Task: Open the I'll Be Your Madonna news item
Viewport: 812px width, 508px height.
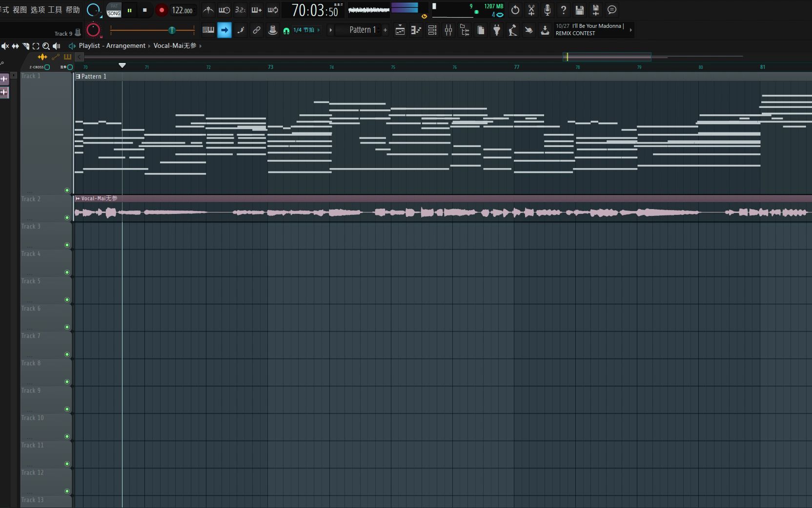Action: [x=589, y=29]
